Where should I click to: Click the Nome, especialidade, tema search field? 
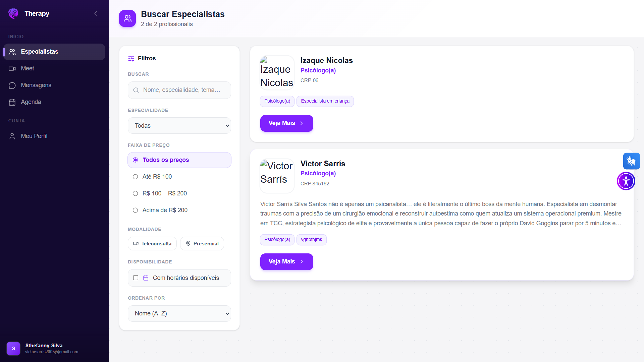click(x=179, y=90)
